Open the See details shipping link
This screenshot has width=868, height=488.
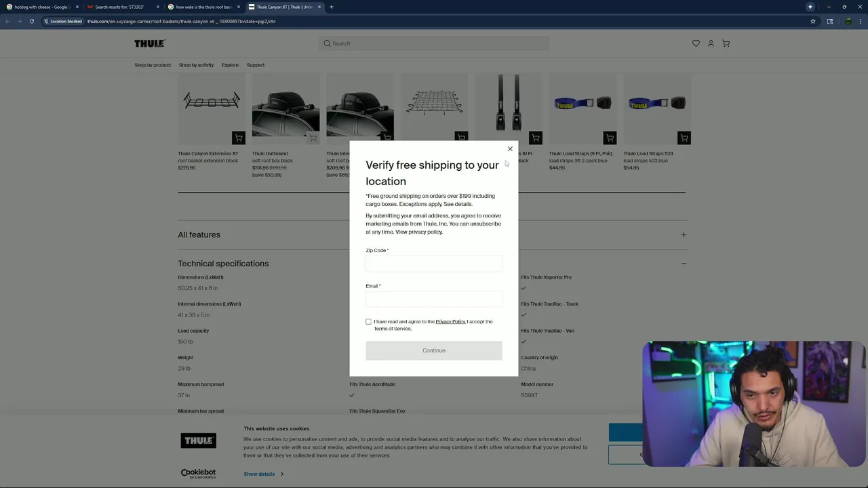coord(458,204)
